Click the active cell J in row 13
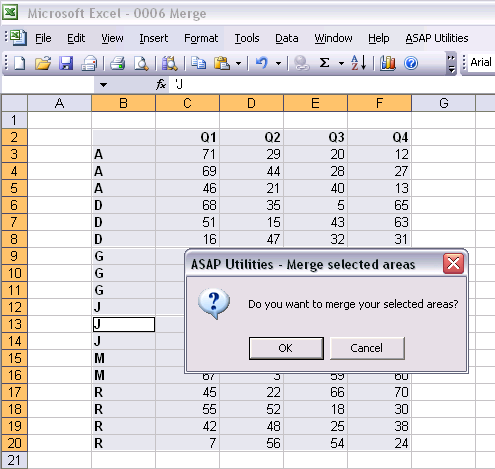 (123, 324)
